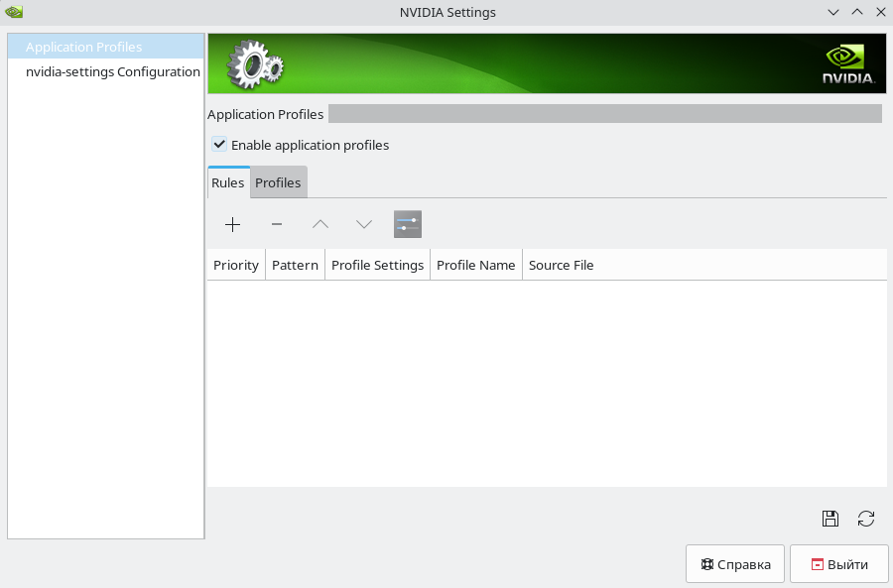Image resolution: width=893 pixels, height=588 pixels.
Task: Click the Profile Settings column header
Action: [x=378, y=265]
